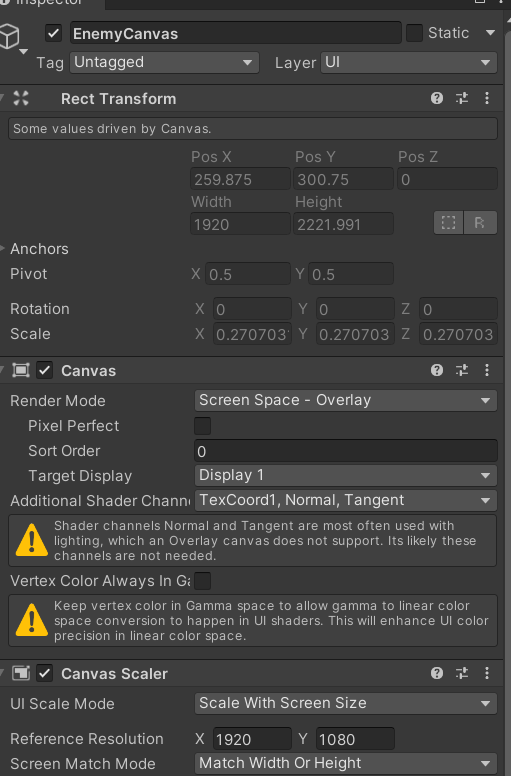Click the Render Mode label
The height and width of the screenshot is (776, 511).
pyautogui.click(x=58, y=401)
